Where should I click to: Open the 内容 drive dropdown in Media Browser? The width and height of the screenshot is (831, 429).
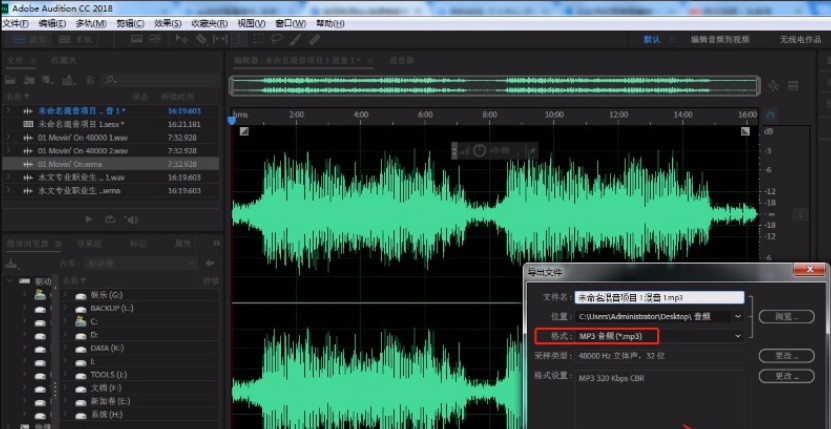[x=142, y=263]
